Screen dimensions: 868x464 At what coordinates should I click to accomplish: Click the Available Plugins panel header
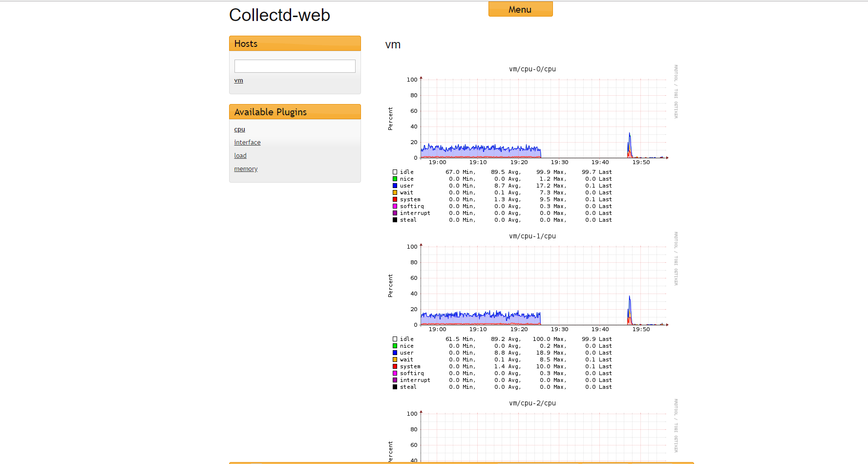pos(295,112)
